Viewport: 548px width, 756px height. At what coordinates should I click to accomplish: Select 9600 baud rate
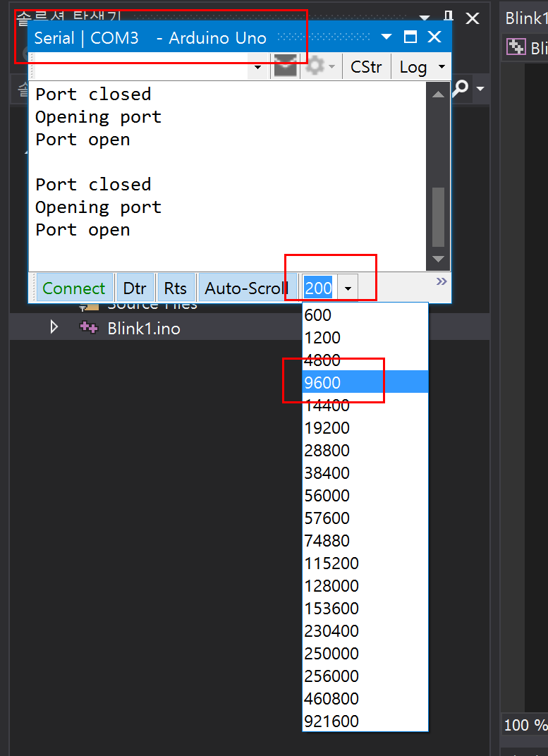click(x=365, y=382)
